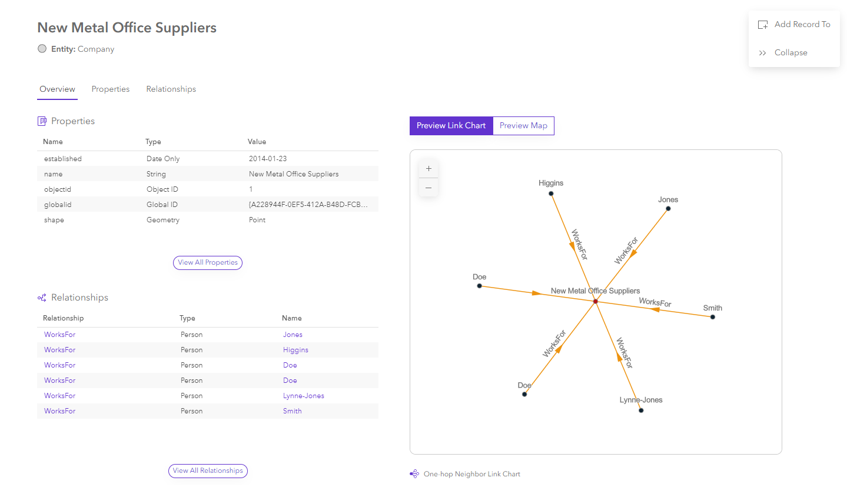Screen dimensions: 847x504
Task: Select the Preview Link Chart view
Action: pos(451,125)
